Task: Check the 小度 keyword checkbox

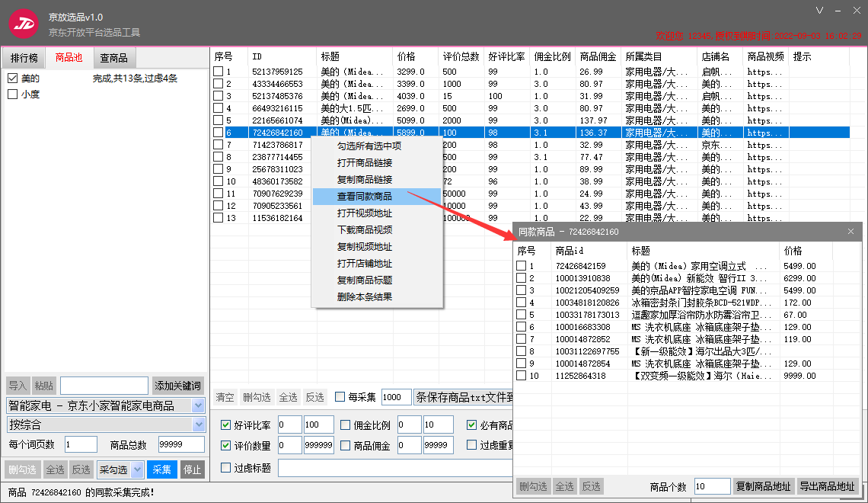Action: 13,95
